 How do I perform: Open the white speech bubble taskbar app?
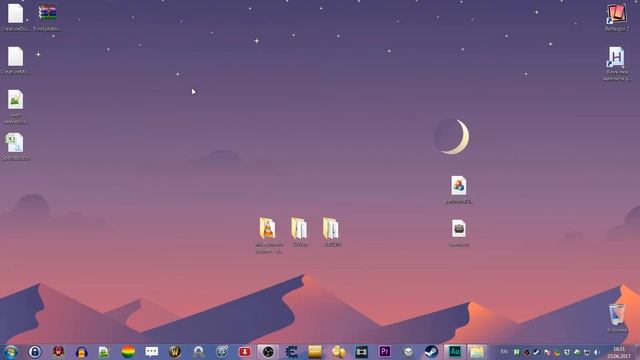[151, 352]
